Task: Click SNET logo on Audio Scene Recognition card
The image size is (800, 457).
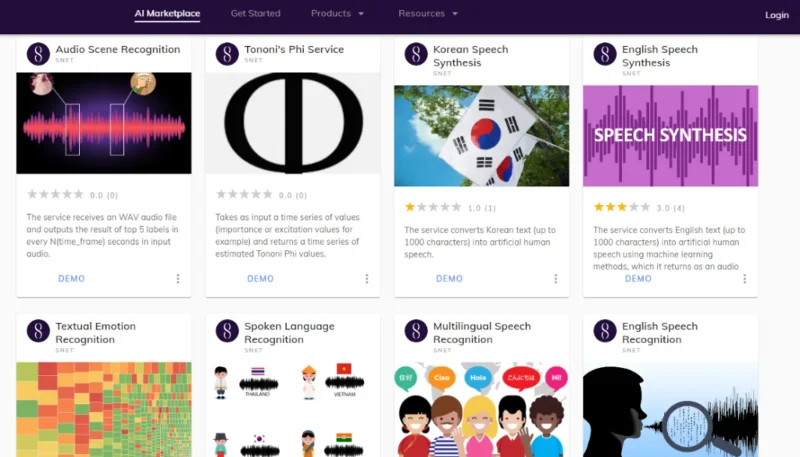Action: pos(38,54)
